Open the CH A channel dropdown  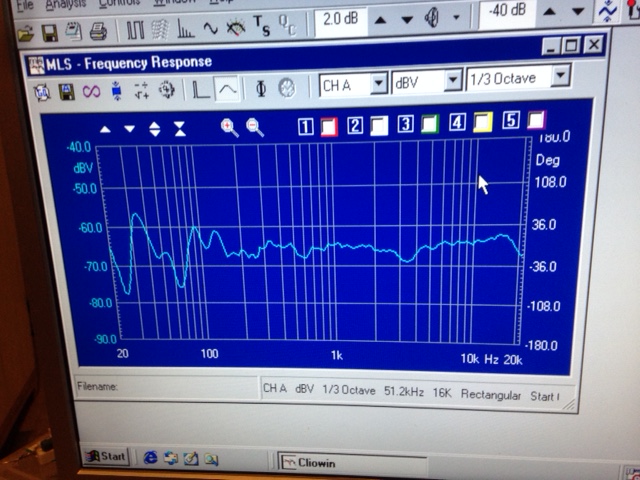point(378,83)
